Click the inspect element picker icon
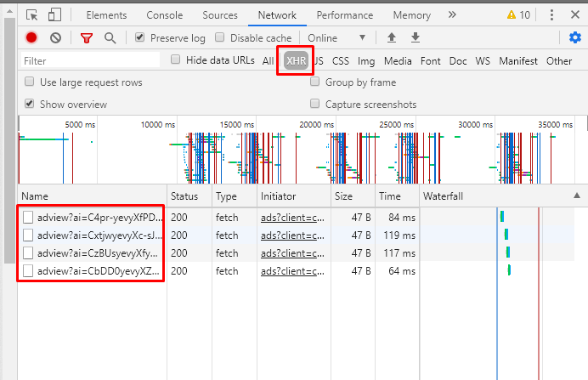The height and width of the screenshot is (380, 588). point(31,15)
